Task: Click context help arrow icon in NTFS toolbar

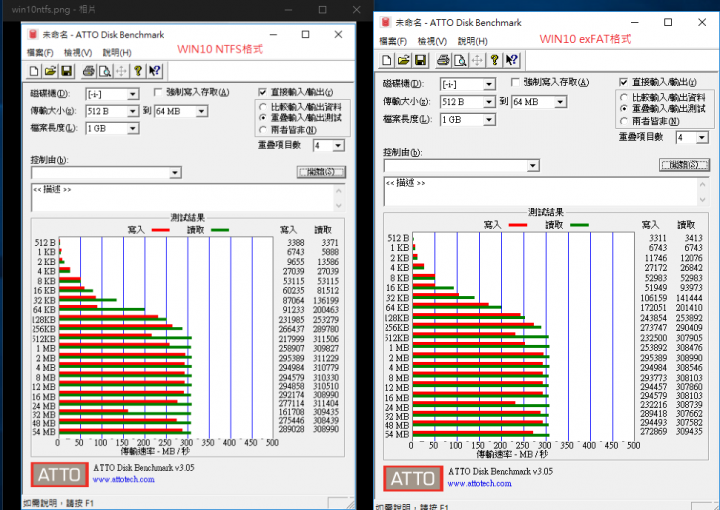Action: pyautogui.click(x=154, y=71)
